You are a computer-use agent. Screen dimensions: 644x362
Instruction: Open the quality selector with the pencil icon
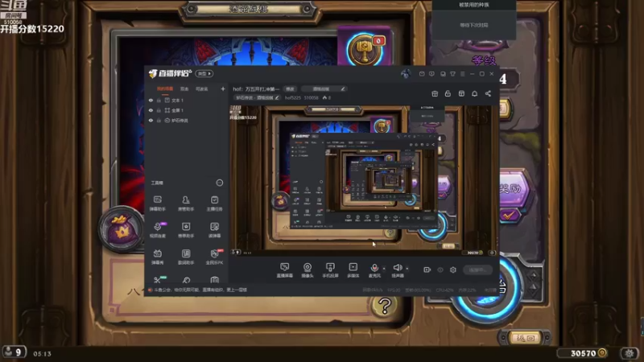click(x=324, y=88)
